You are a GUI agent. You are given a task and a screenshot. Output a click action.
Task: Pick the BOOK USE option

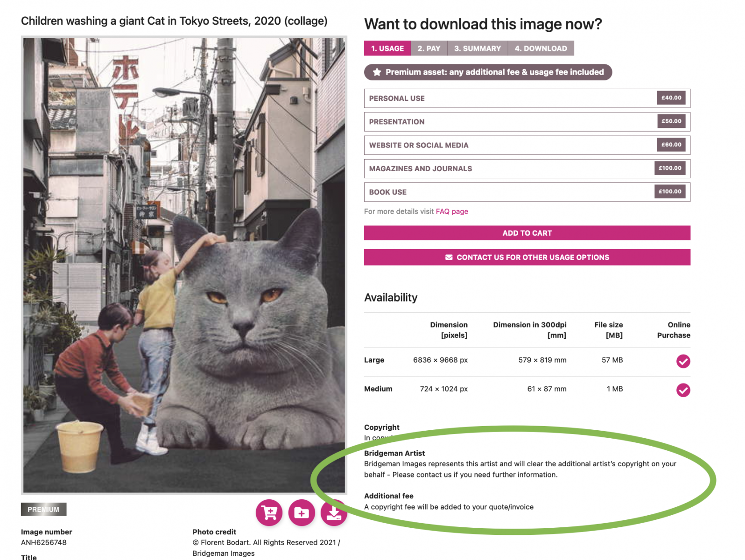[x=527, y=192]
